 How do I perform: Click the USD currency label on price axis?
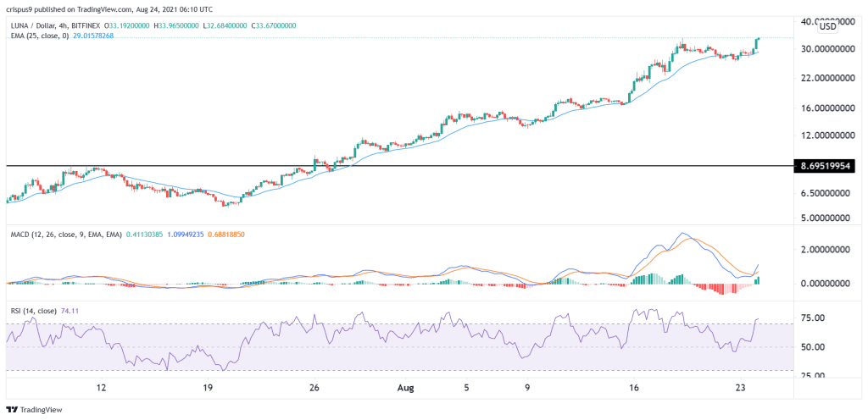tap(828, 26)
